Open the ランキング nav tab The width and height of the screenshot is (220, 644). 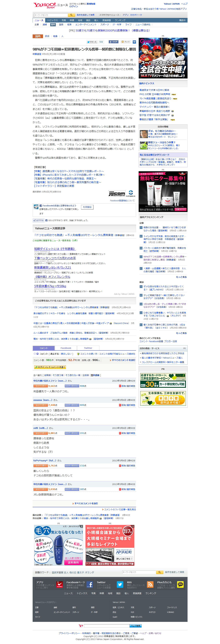point(120,20)
